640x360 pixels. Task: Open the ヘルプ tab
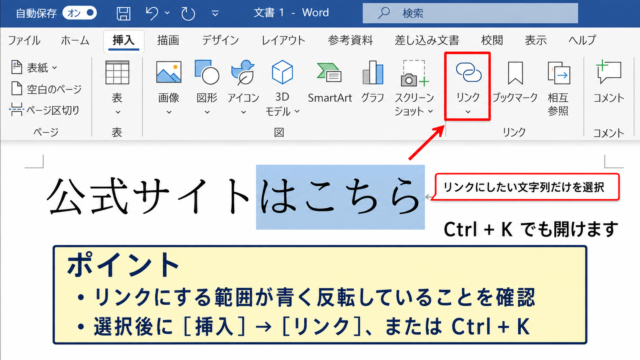(582, 40)
